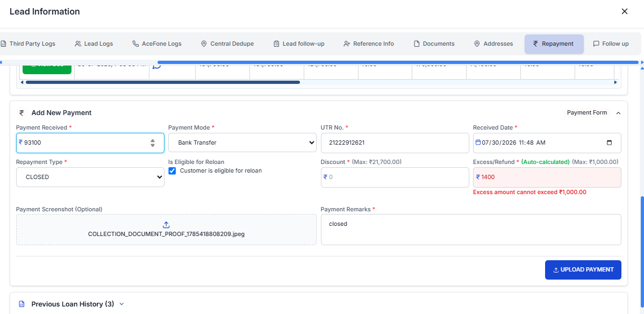Open the Received Date calendar picker icon
Image resolution: width=644 pixels, height=314 pixels.
[609, 142]
